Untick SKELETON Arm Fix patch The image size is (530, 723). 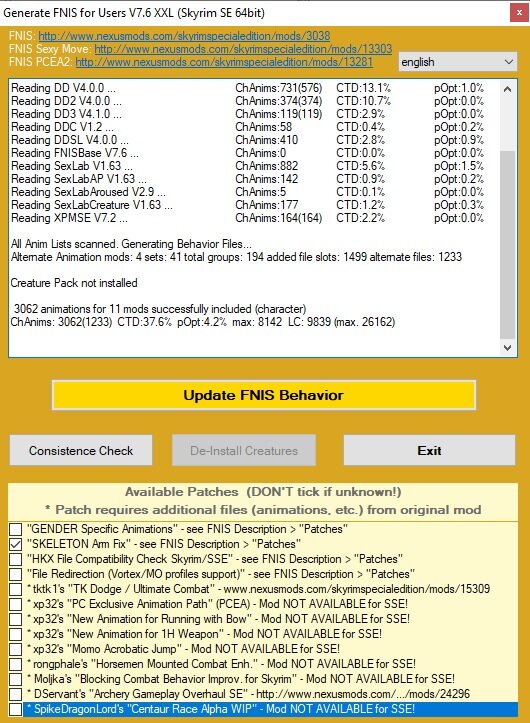[x=16, y=544]
